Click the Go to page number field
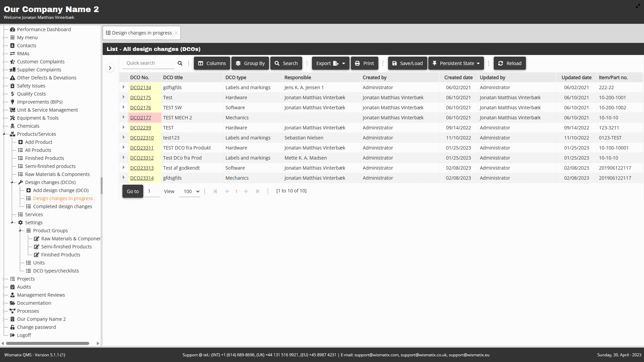 pyautogui.click(x=152, y=191)
